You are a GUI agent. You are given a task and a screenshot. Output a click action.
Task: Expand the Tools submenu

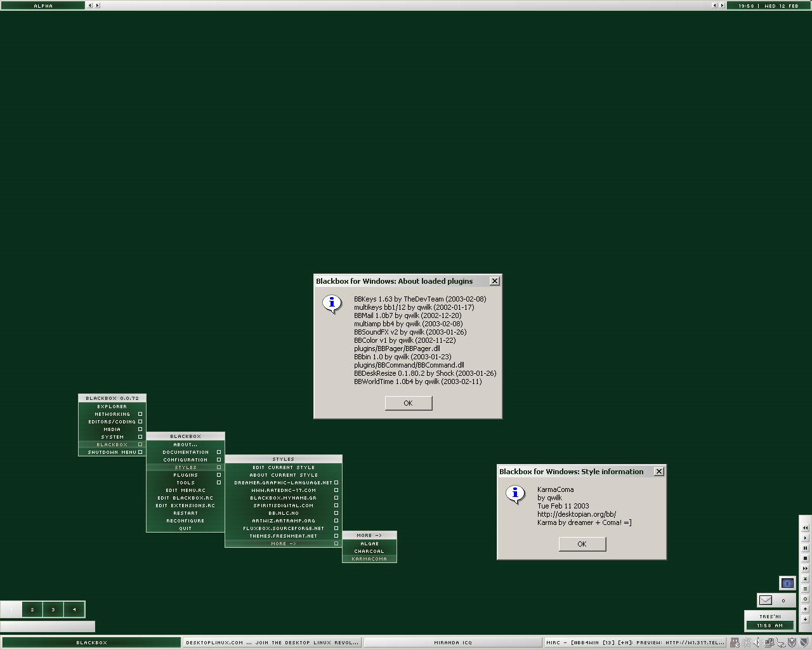click(x=185, y=482)
